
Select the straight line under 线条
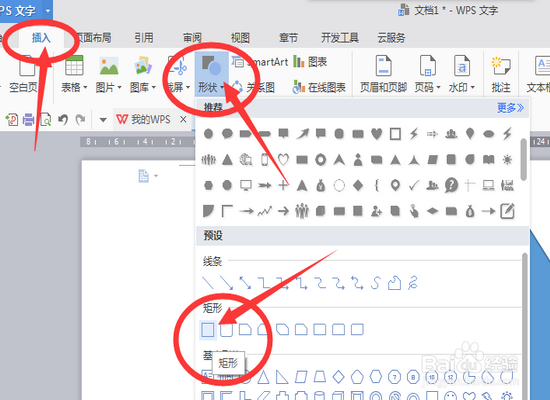coord(208,282)
